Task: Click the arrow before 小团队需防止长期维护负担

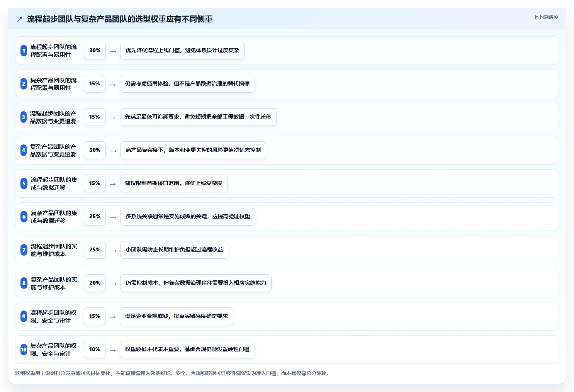Action: click(113, 250)
